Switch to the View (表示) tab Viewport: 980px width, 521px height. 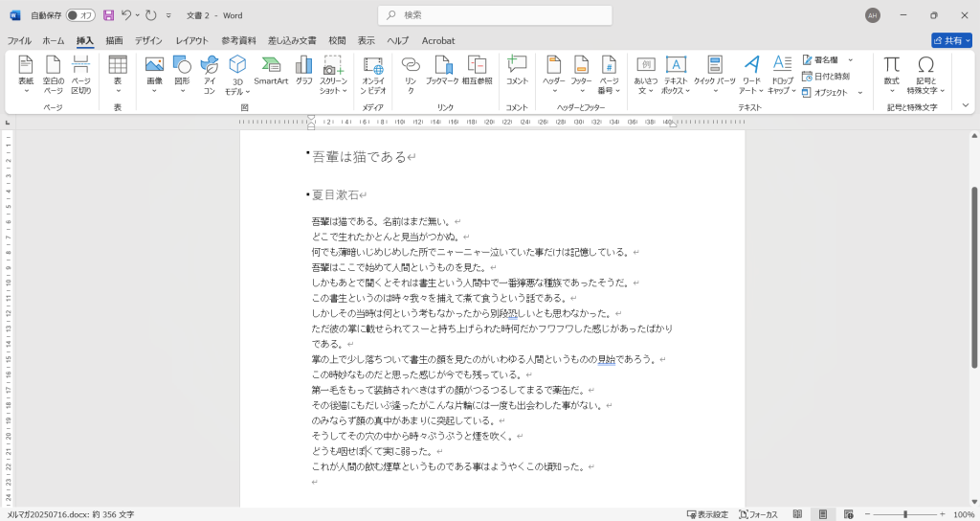click(367, 40)
